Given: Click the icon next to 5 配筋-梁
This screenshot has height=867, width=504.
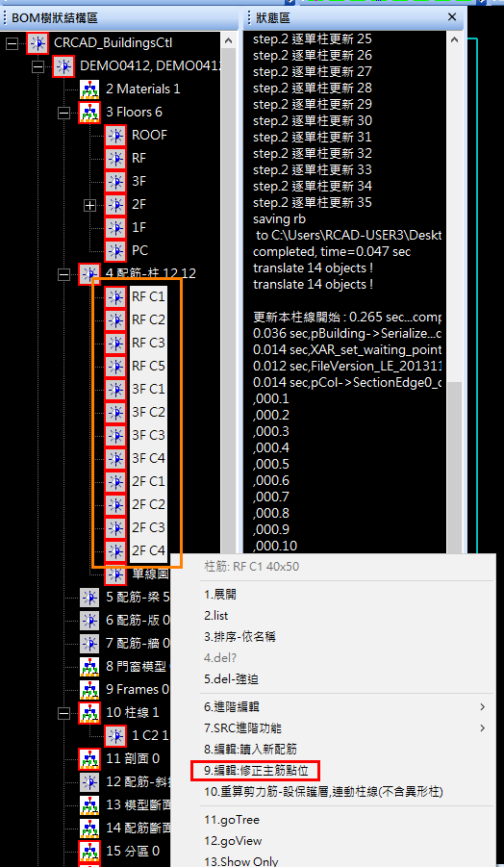Looking at the screenshot, I should coord(89,598).
